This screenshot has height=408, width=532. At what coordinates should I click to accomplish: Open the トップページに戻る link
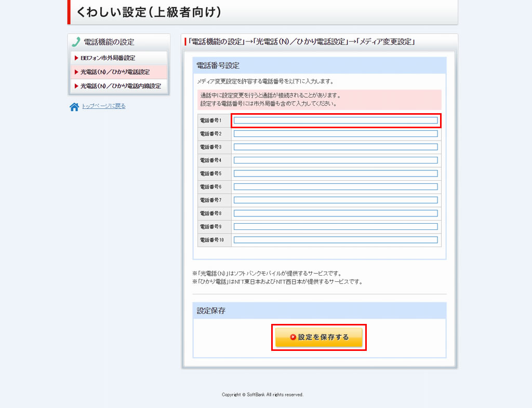103,106
